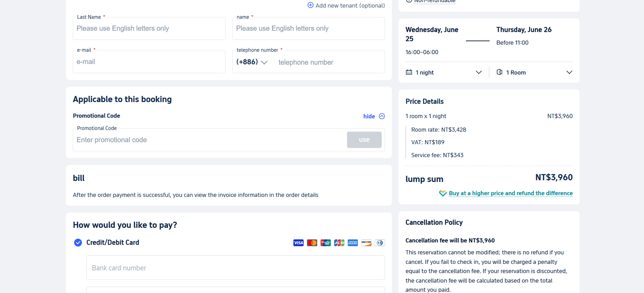Click the JCB card icon

(x=339, y=242)
